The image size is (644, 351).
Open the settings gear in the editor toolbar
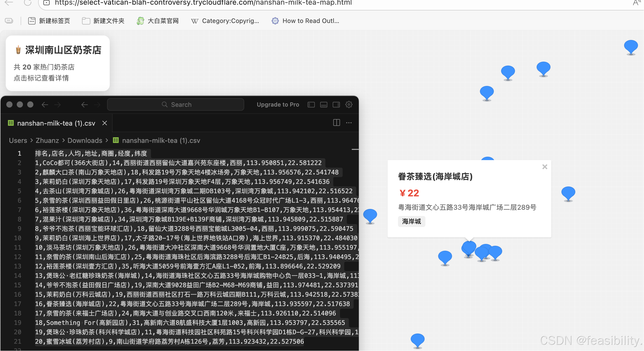coord(349,104)
